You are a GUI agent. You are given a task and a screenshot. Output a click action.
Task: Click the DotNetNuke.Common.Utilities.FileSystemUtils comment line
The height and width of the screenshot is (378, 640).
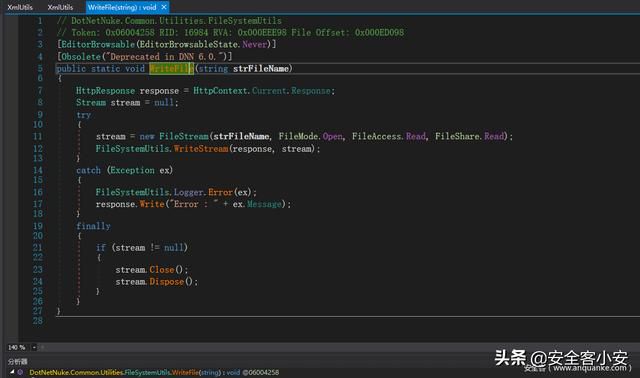[169, 20]
